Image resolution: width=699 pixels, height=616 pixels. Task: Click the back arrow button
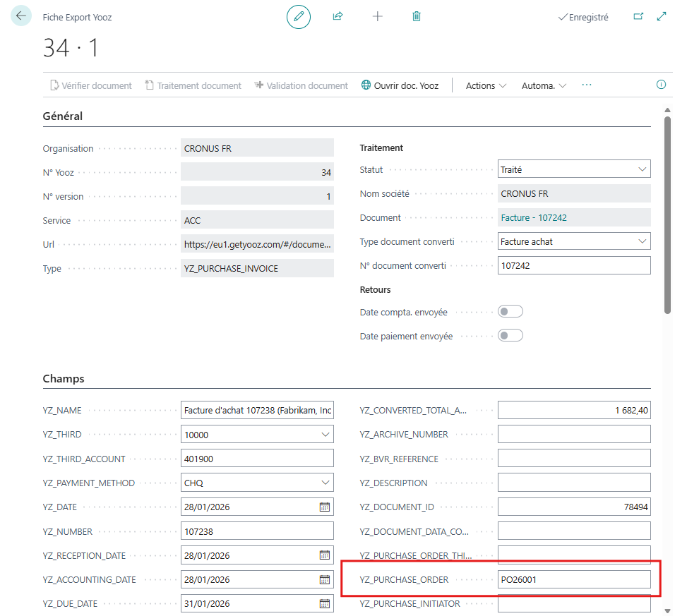21,16
